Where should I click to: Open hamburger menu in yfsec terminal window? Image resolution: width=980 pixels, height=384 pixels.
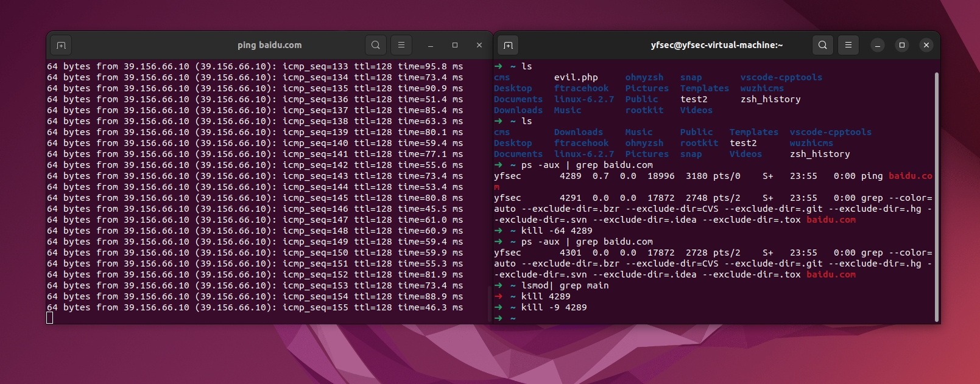pos(848,45)
